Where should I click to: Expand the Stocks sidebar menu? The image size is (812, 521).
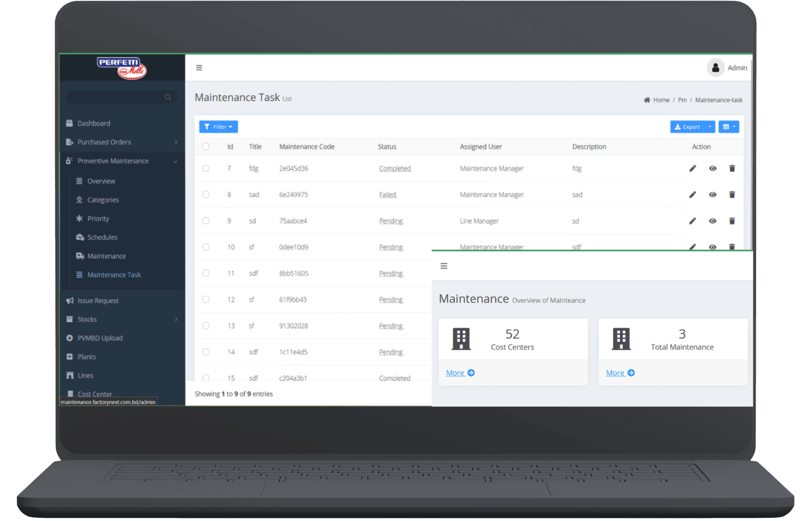tap(87, 319)
